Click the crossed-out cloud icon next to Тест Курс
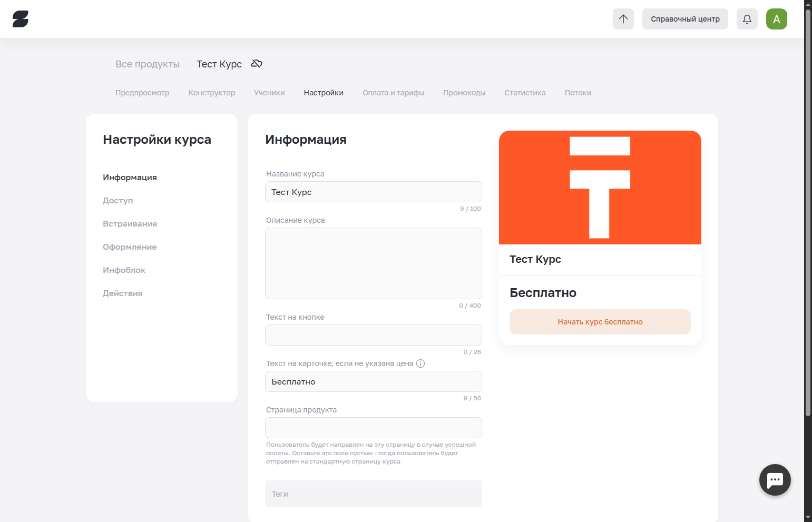This screenshot has height=522, width=812. click(257, 64)
